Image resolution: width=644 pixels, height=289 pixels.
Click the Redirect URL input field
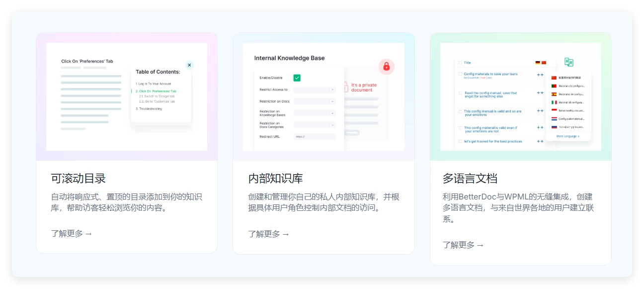point(314,136)
